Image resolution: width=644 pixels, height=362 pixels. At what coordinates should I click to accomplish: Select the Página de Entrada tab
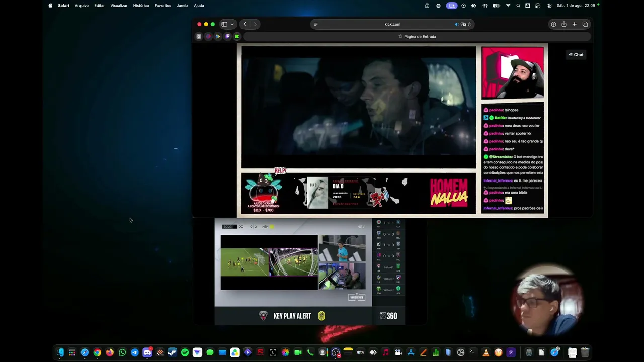coord(417,36)
